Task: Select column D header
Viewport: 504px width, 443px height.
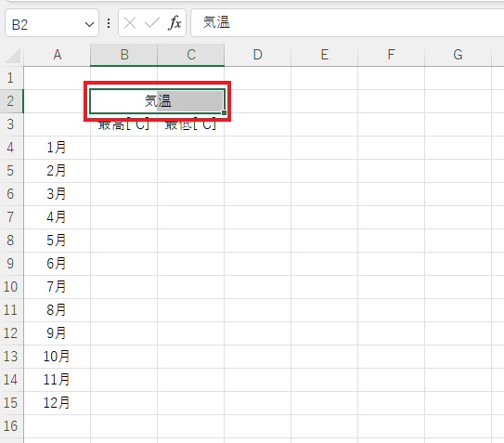Action: [x=258, y=55]
